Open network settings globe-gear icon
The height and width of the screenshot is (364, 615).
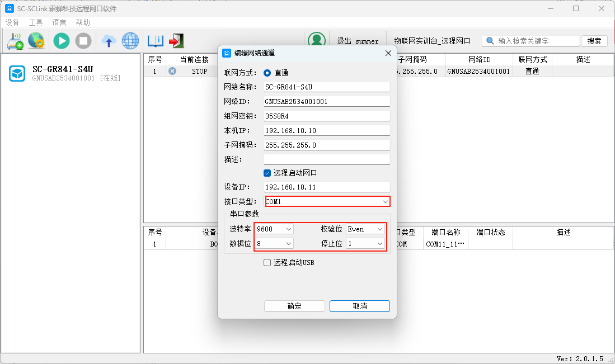(x=36, y=41)
